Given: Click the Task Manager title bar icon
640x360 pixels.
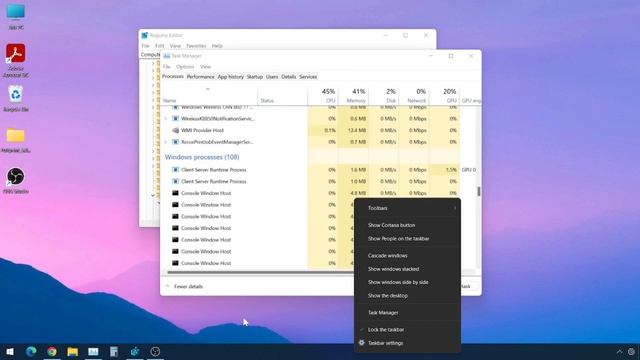Looking at the screenshot, I should 167,56.
